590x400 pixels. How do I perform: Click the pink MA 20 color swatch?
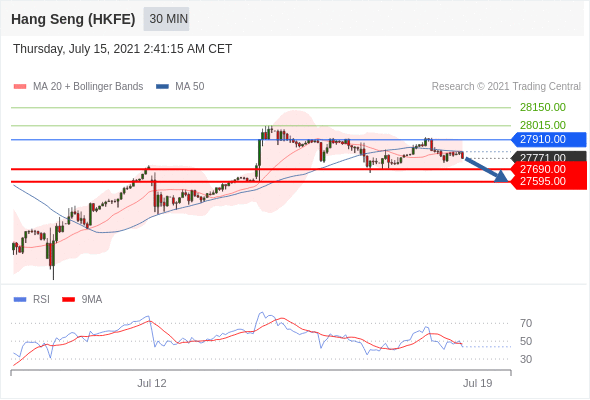[x=20, y=87]
